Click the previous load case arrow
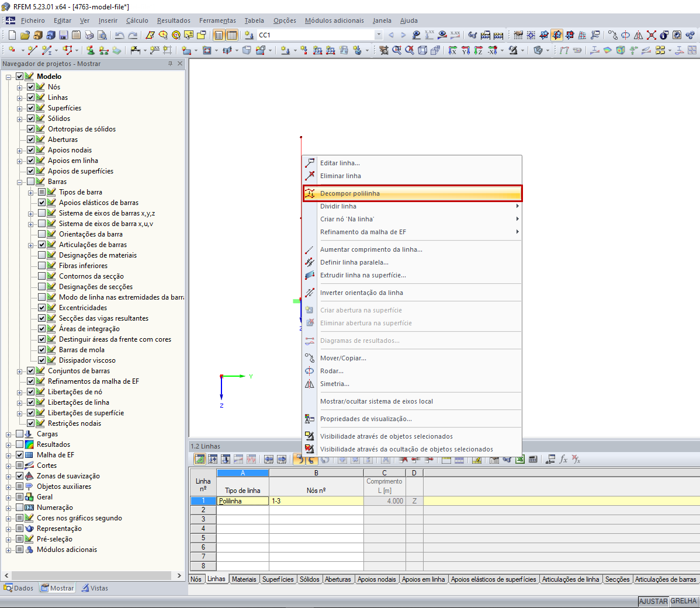 (391, 35)
